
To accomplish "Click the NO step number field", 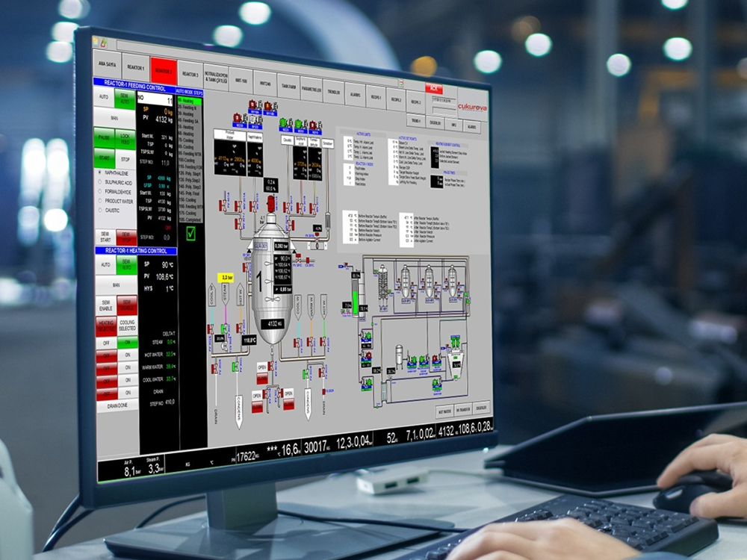I will point(155,99).
